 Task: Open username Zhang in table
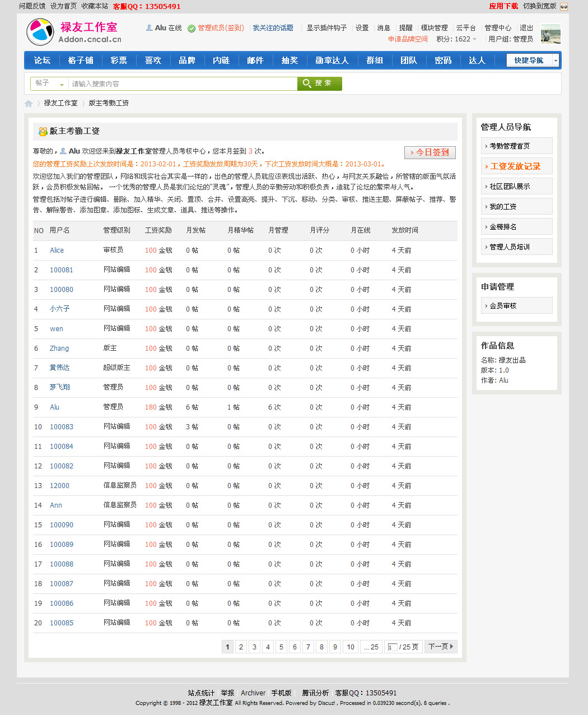pyautogui.click(x=59, y=349)
